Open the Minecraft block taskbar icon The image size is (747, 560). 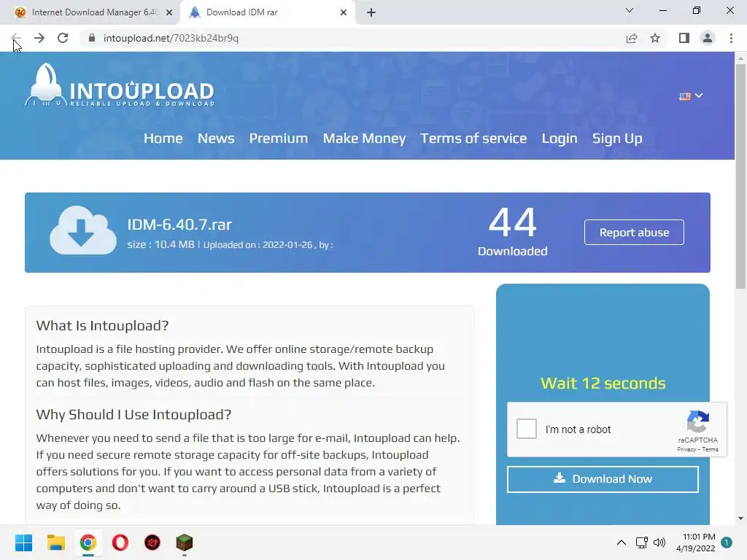tap(185, 542)
